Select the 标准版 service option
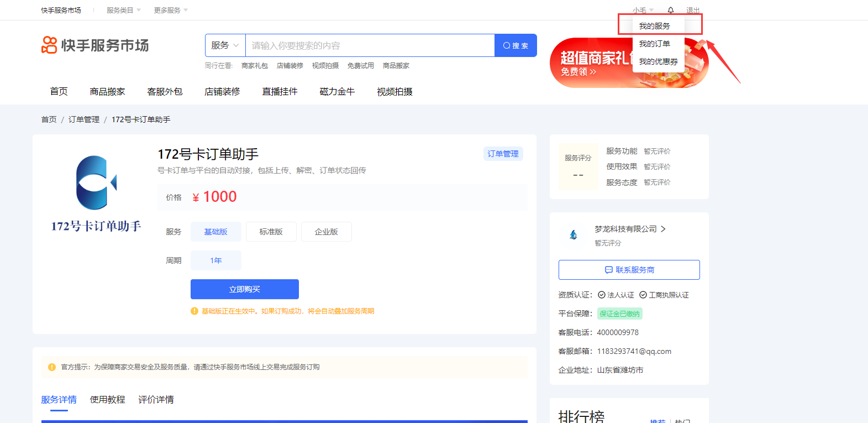 (271, 232)
